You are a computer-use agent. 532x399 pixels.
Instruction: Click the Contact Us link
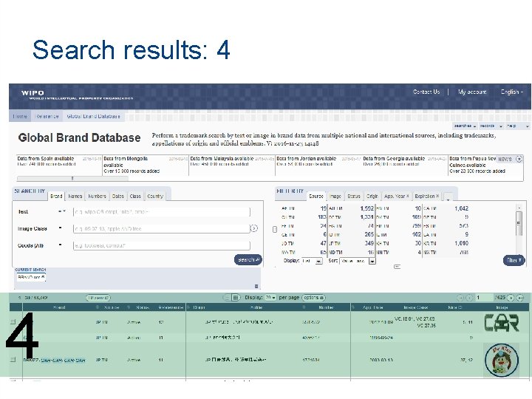[x=426, y=92]
